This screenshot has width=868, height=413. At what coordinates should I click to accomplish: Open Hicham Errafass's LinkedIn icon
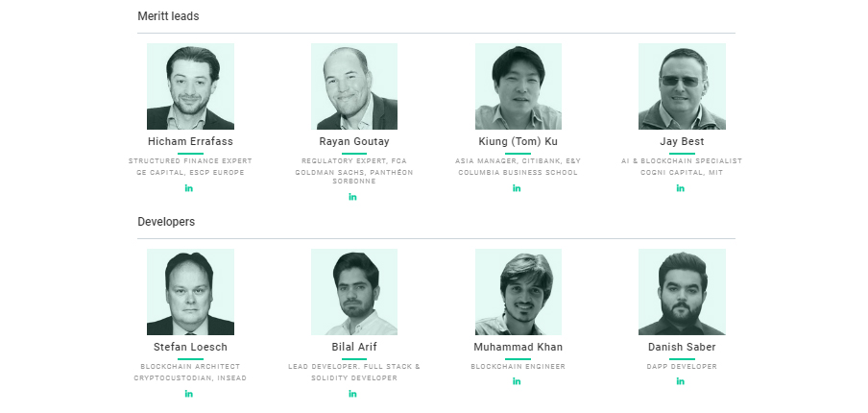coord(189,188)
